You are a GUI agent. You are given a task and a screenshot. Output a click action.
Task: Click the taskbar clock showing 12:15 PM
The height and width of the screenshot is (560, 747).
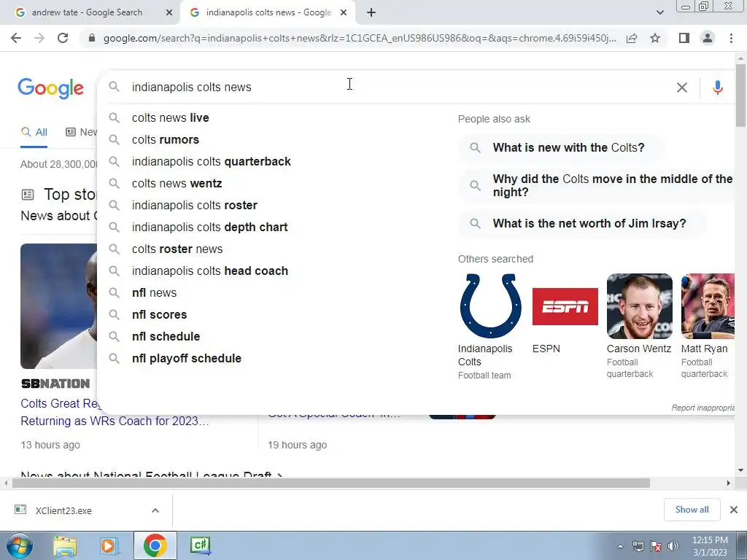click(x=709, y=546)
